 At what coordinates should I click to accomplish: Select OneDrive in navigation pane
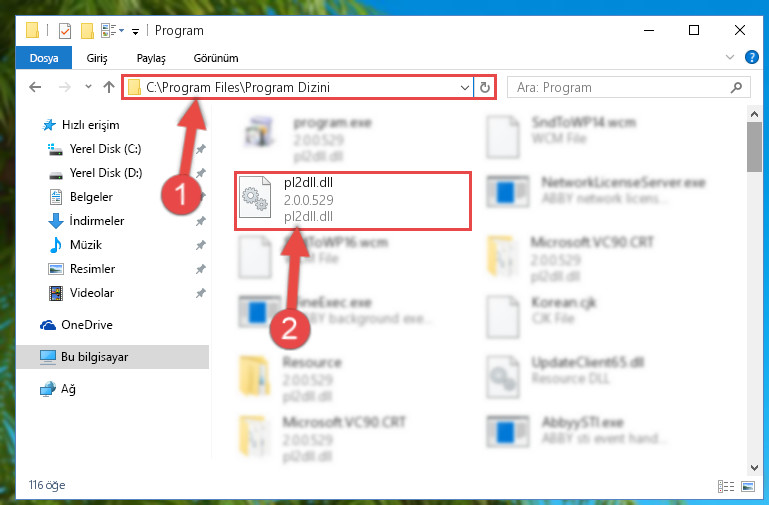(x=77, y=325)
